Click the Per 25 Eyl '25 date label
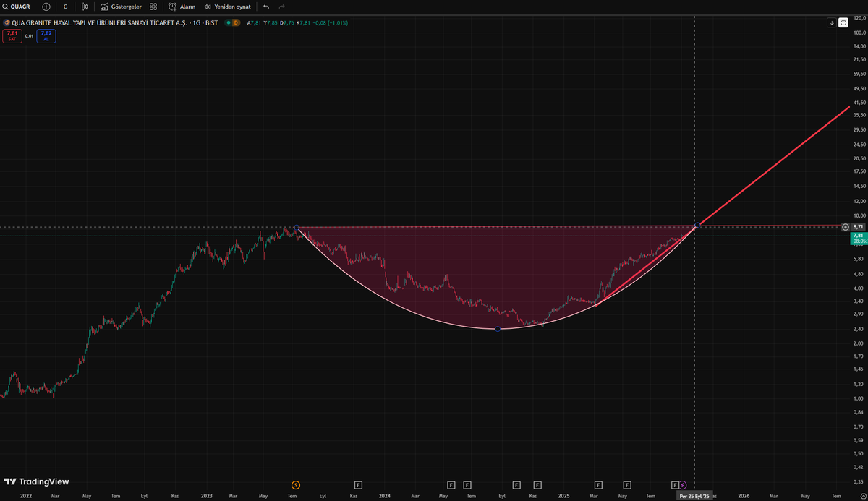868x501 pixels. click(694, 496)
